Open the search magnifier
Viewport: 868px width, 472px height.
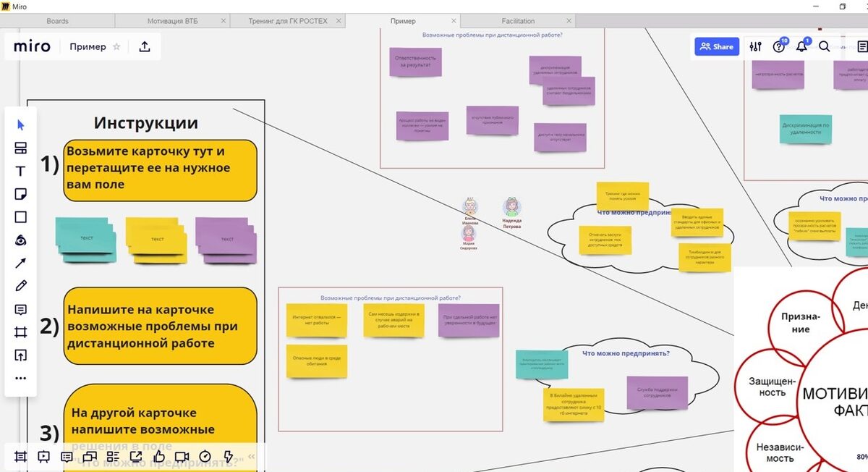point(825,46)
